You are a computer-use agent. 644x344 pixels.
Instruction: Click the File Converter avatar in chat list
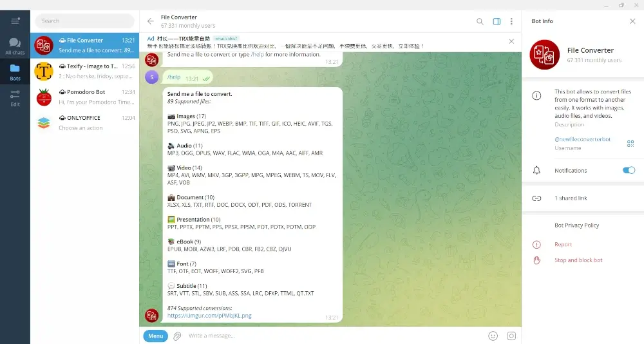(44, 46)
